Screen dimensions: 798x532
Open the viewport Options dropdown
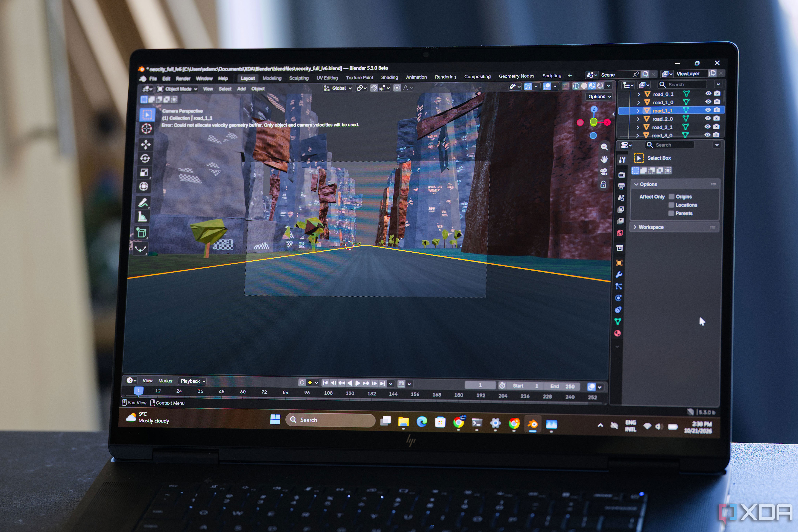[599, 96]
